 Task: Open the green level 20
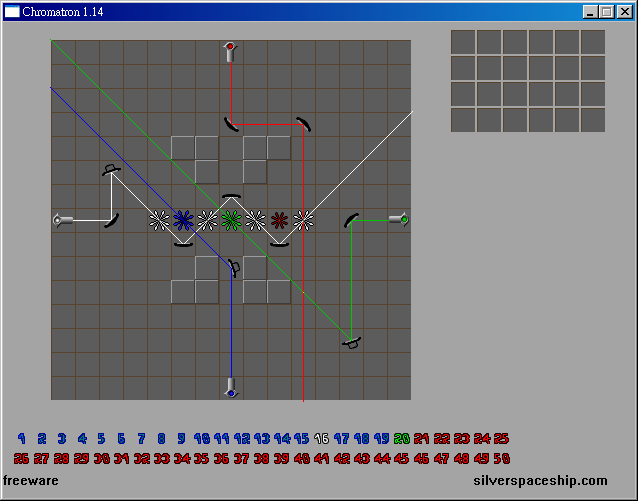coord(402,438)
